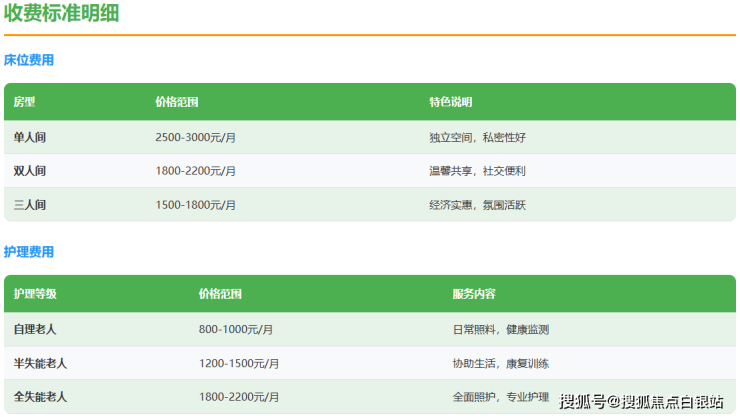
Task: Click the 温馨共享，社交便利 description
Action: pos(477,171)
